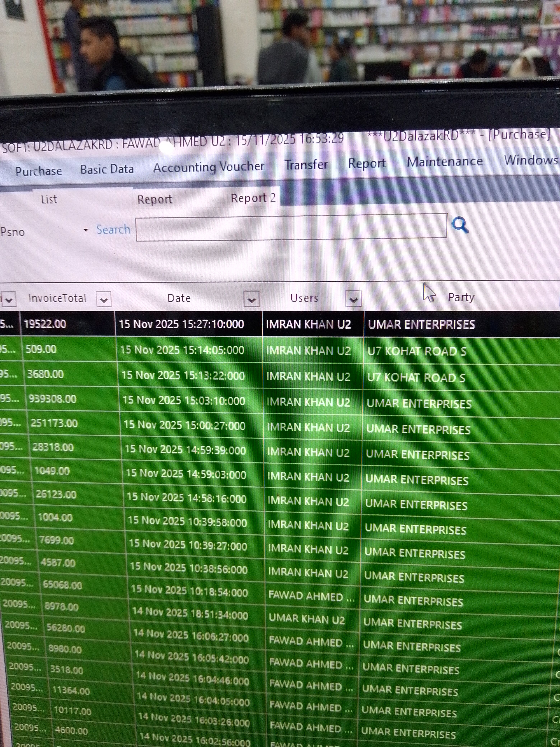The width and height of the screenshot is (560, 747).
Task: Click the magnifier search icon
Action: click(460, 225)
